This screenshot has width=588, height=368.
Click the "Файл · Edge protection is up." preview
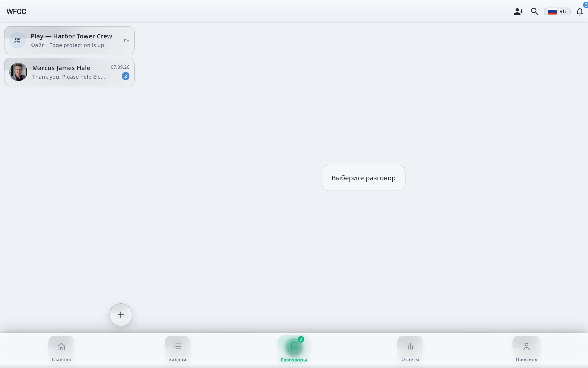(68, 45)
